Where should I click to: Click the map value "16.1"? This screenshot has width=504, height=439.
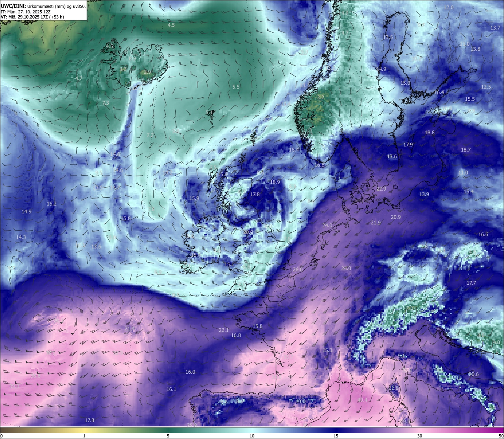coord(171,389)
